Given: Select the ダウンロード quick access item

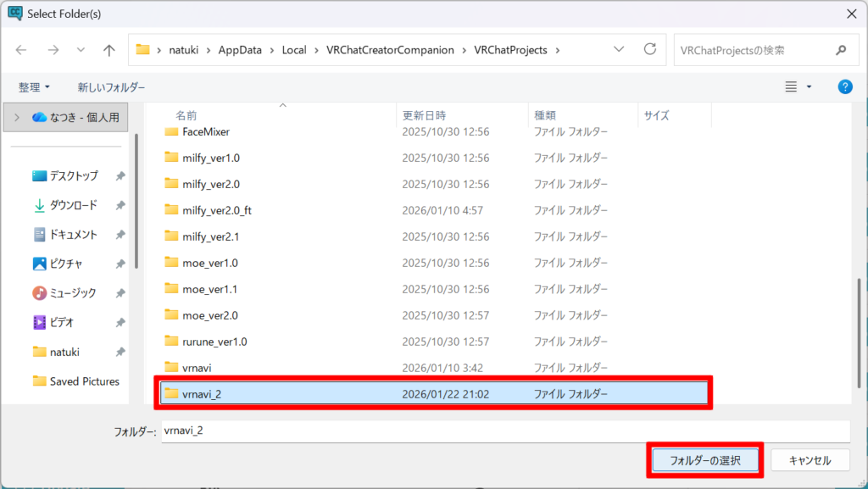Looking at the screenshot, I should tap(73, 205).
